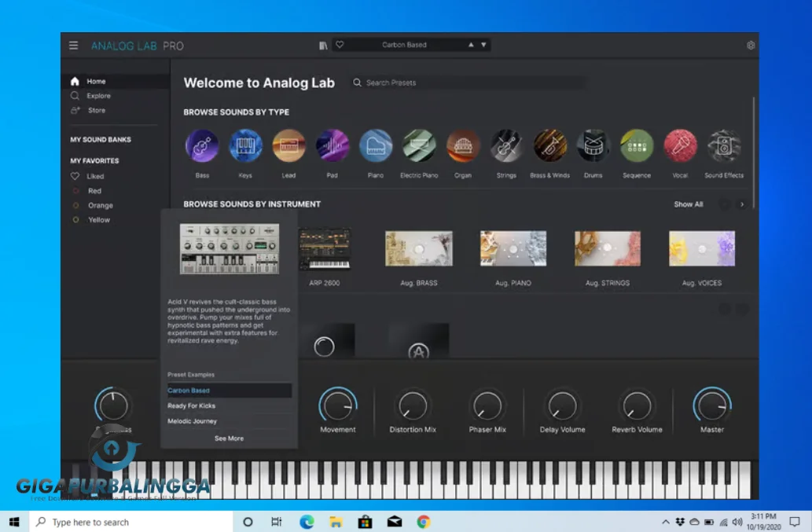Open volume control in system tray
The height and width of the screenshot is (532, 812).
737,522
